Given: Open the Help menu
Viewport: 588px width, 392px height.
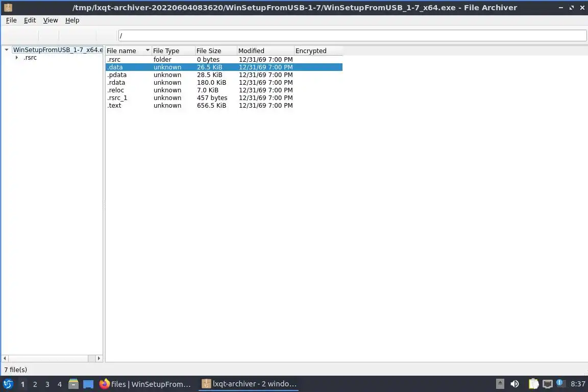Looking at the screenshot, I should click(72, 20).
